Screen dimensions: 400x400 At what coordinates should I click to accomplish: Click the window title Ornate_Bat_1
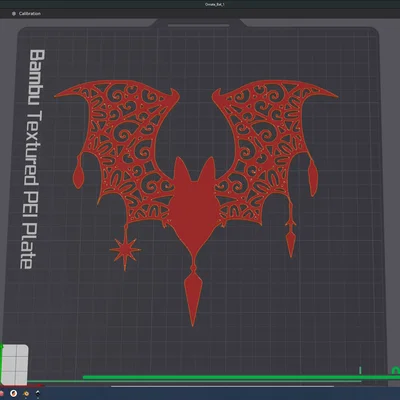point(215,5)
